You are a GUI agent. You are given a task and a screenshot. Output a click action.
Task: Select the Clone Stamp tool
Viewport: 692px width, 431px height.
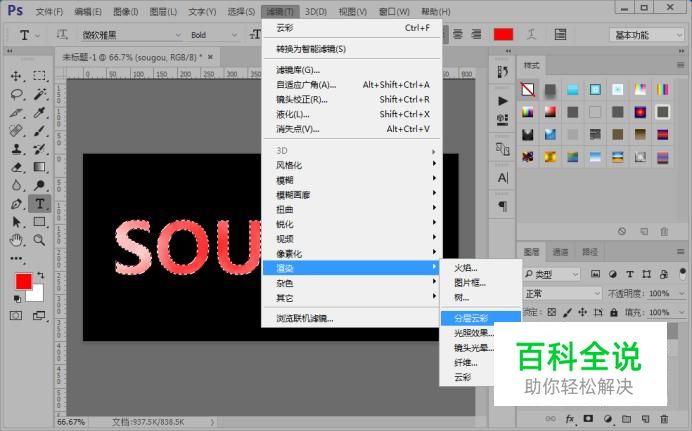coord(16,149)
